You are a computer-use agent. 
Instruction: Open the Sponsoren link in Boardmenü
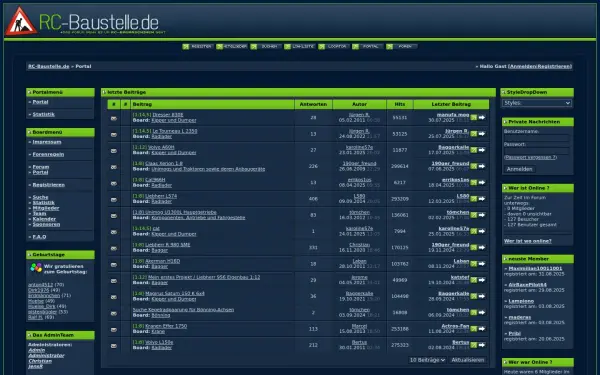[46, 224]
